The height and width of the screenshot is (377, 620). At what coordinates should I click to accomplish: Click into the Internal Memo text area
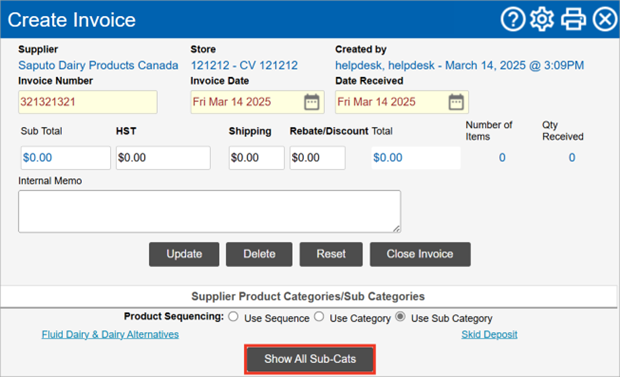tap(210, 211)
